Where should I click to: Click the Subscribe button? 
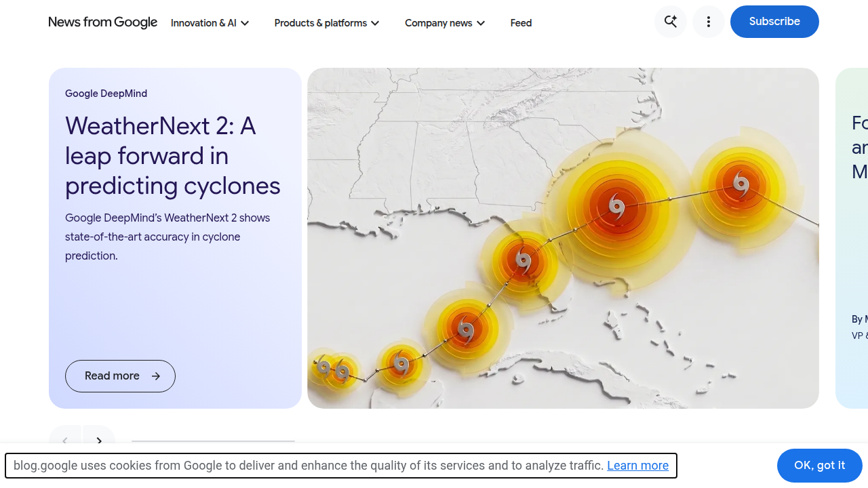(774, 22)
